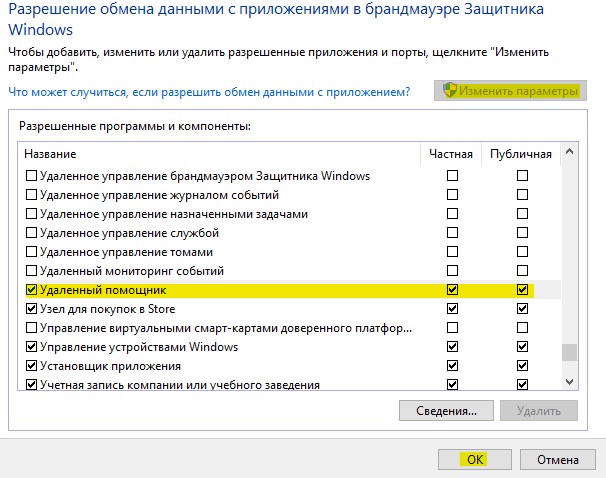
Task: Uncheck Узел для покупок в Store checkbox
Action: 31,308
